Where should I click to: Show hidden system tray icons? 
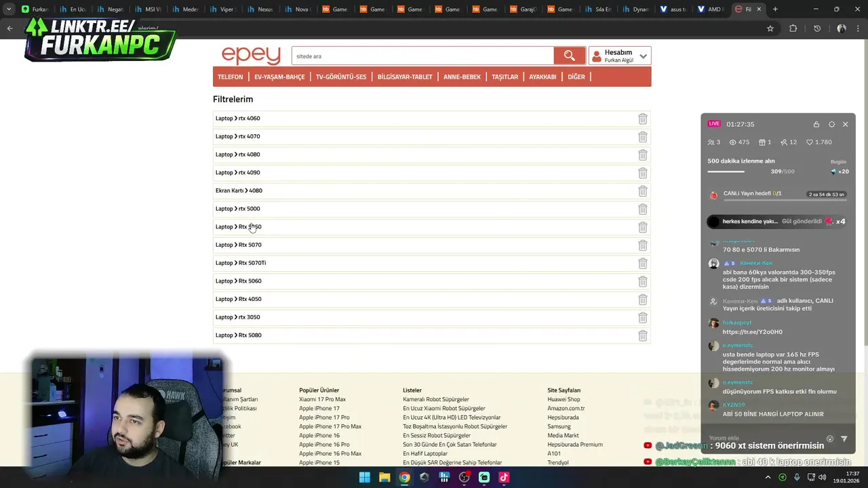768,477
